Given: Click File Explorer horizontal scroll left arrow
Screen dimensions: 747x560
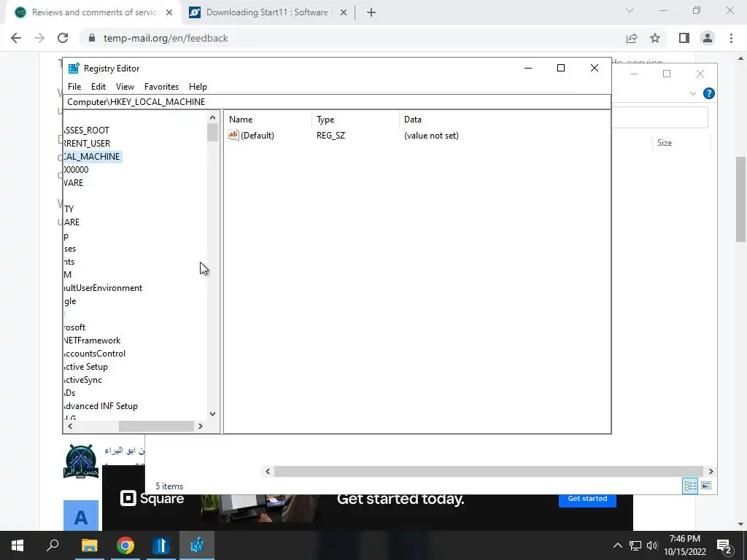Looking at the screenshot, I should click(268, 472).
